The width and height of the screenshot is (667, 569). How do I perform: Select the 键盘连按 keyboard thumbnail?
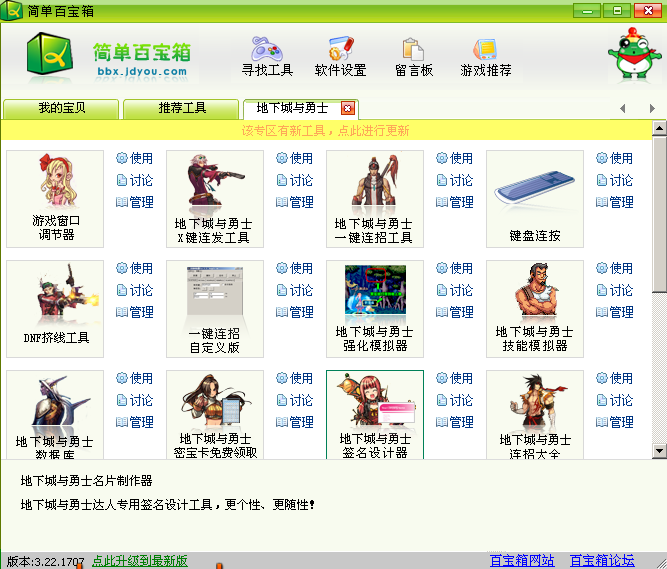(535, 199)
